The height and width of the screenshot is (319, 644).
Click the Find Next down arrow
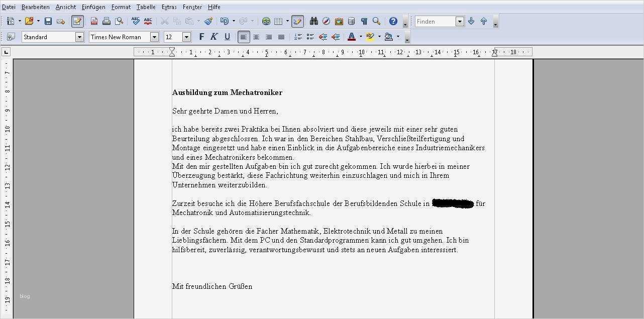click(x=471, y=21)
